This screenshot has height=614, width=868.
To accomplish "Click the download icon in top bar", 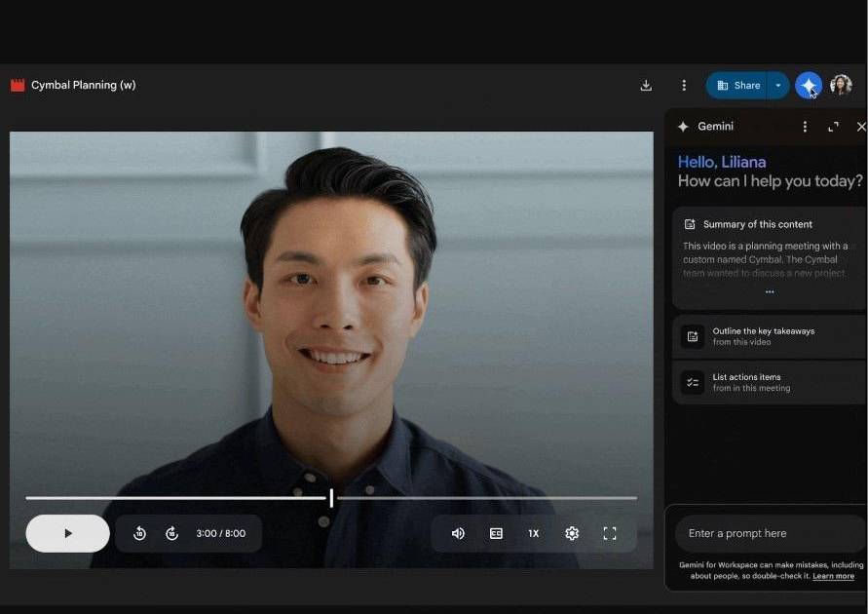I will pos(646,86).
